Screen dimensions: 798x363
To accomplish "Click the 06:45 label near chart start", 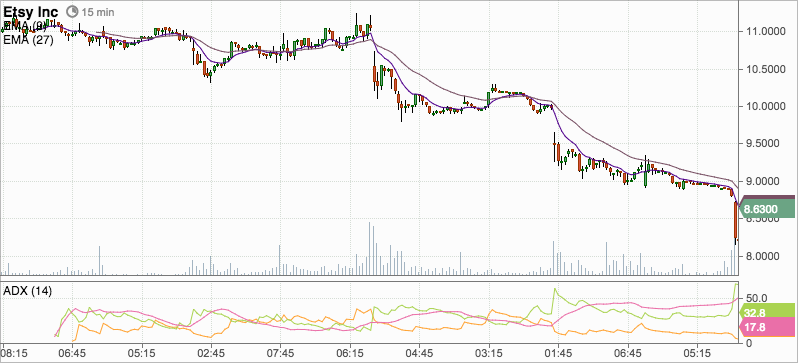I will (72, 353).
